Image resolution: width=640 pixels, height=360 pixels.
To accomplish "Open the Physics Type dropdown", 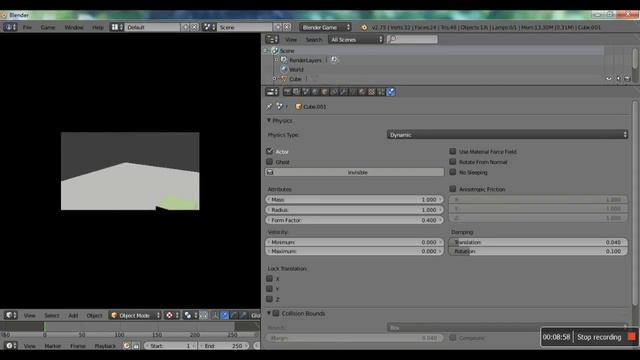I will 507,135.
